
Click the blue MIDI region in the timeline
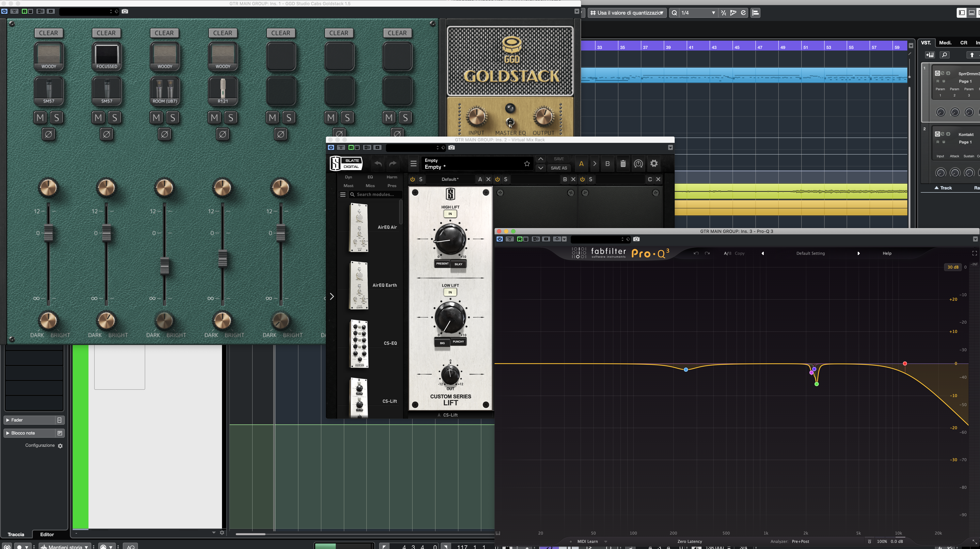(x=744, y=75)
